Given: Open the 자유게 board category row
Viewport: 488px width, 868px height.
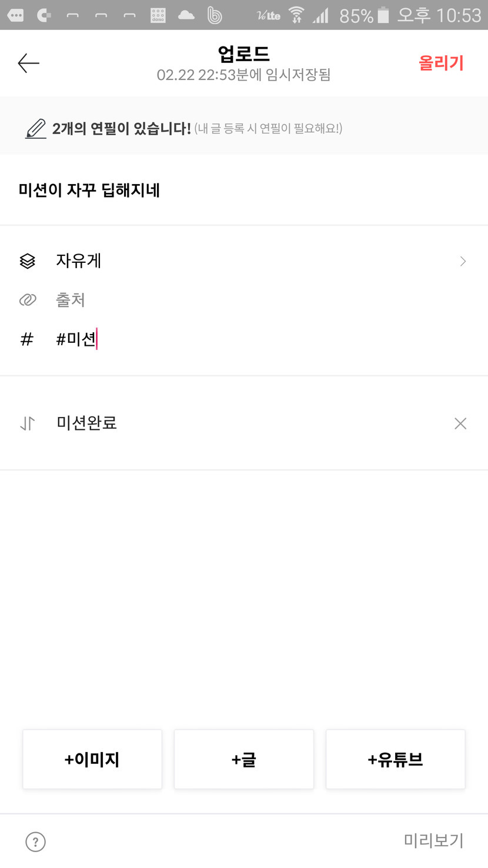Looking at the screenshot, I should point(235,261).
